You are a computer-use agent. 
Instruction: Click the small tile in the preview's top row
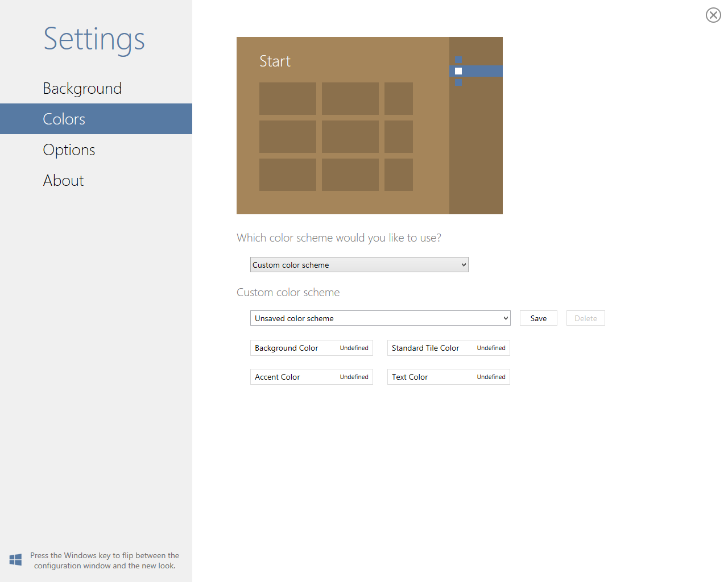[398, 98]
